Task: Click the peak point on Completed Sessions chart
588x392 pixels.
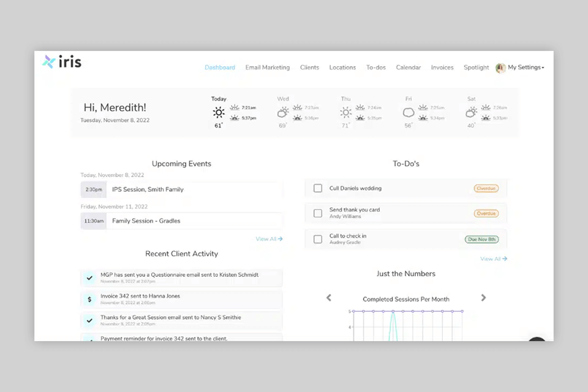Action: click(393, 311)
